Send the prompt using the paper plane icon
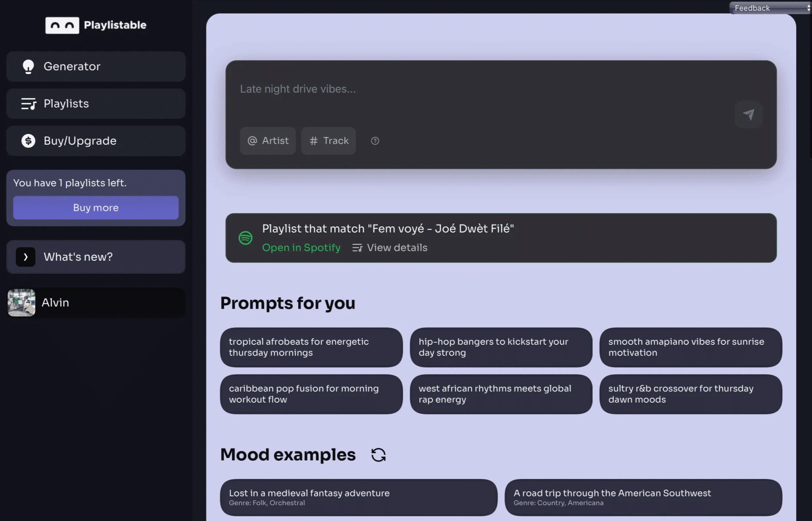Screen dimensions: 812x521 coord(749,114)
